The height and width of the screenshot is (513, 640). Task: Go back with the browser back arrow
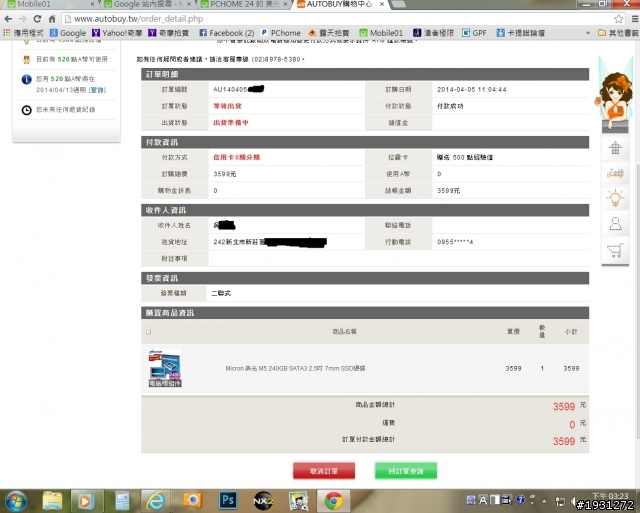[8, 19]
